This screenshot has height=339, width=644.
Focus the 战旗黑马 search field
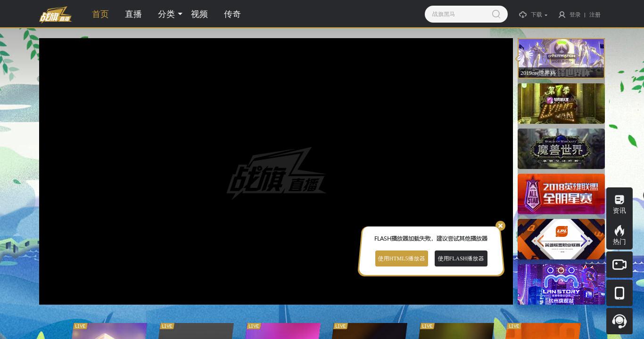coord(466,14)
